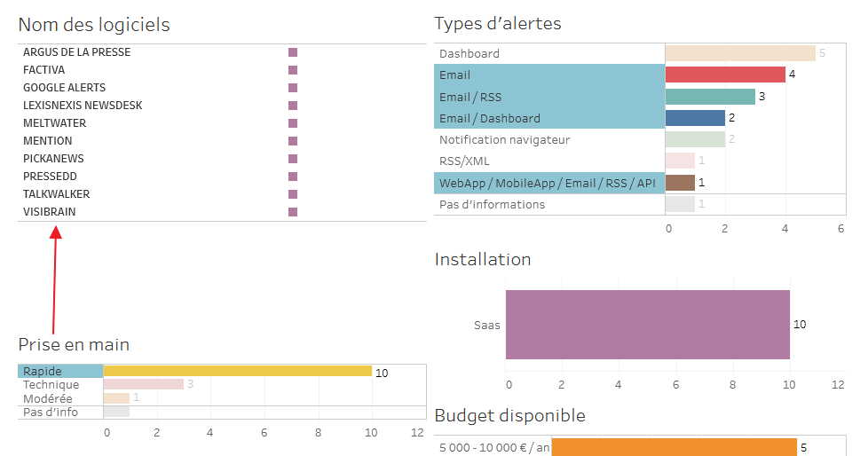The width and height of the screenshot is (868, 456).
Task: Select FACTIVA in software list
Action: [43, 70]
